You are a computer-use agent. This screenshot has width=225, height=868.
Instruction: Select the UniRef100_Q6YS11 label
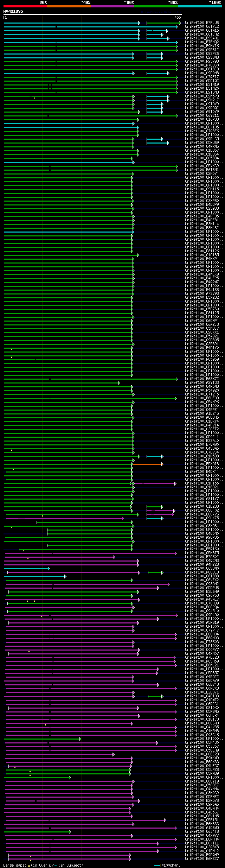(202, 116)
